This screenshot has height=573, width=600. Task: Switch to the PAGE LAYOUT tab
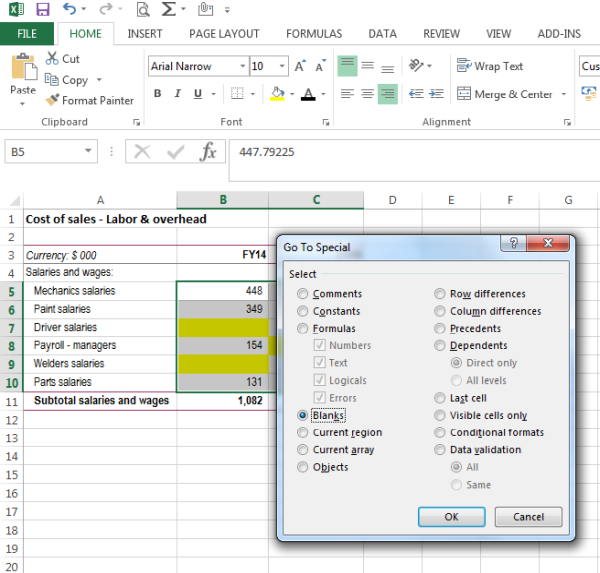[x=224, y=33]
